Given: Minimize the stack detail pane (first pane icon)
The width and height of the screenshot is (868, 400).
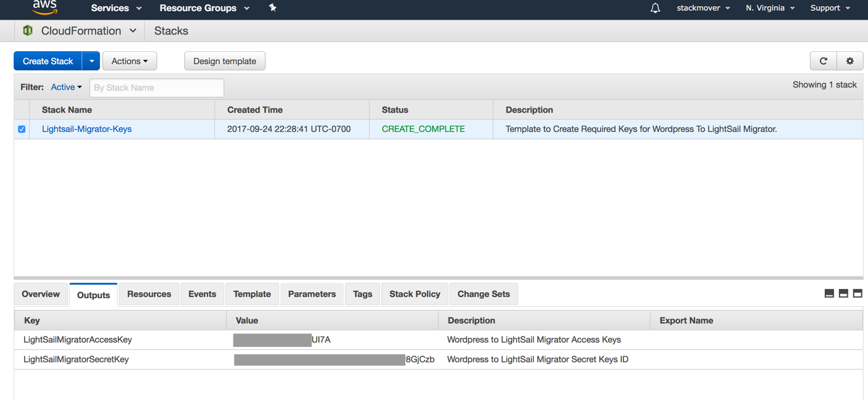Looking at the screenshot, I should click(x=829, y=294).
